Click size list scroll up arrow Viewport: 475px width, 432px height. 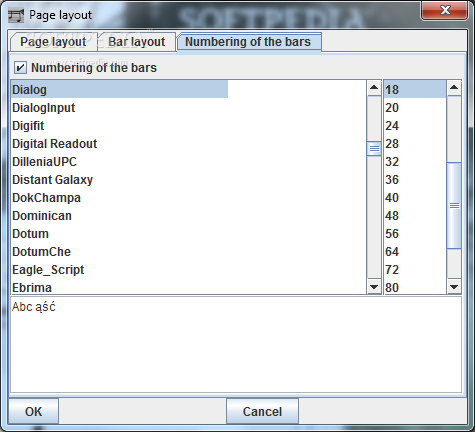[x=454, y=88]
